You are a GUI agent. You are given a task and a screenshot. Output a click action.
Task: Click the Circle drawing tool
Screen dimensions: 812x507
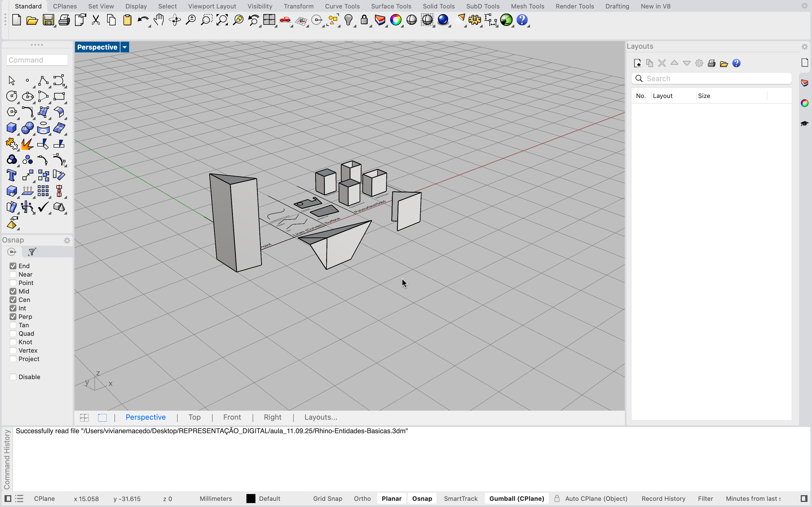[x=12, y=96]
